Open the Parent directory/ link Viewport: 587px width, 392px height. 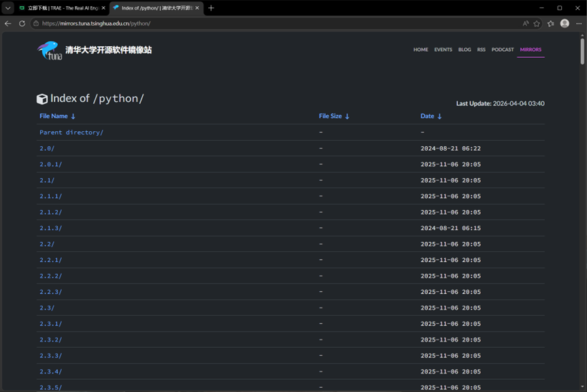[71, 132]
